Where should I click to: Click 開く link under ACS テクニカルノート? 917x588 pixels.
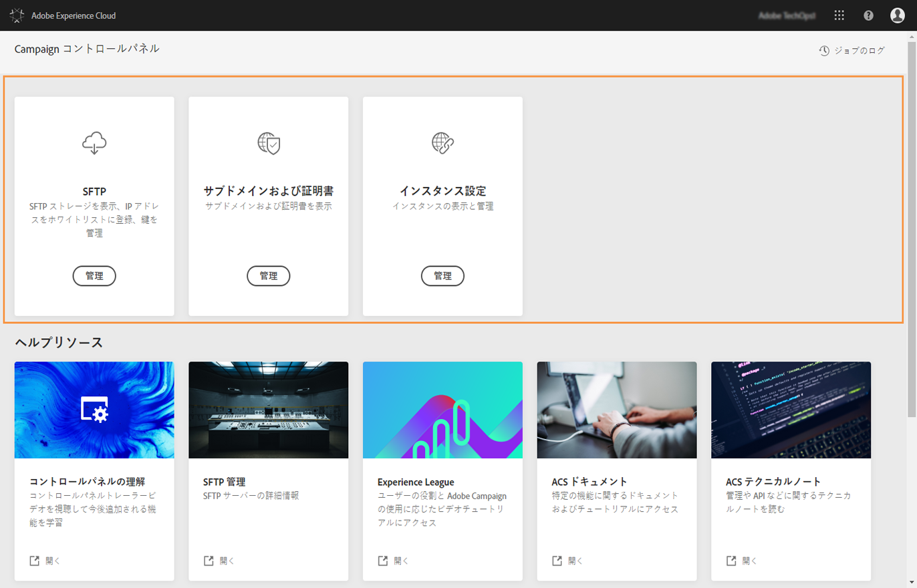click(x=749, y=561)
